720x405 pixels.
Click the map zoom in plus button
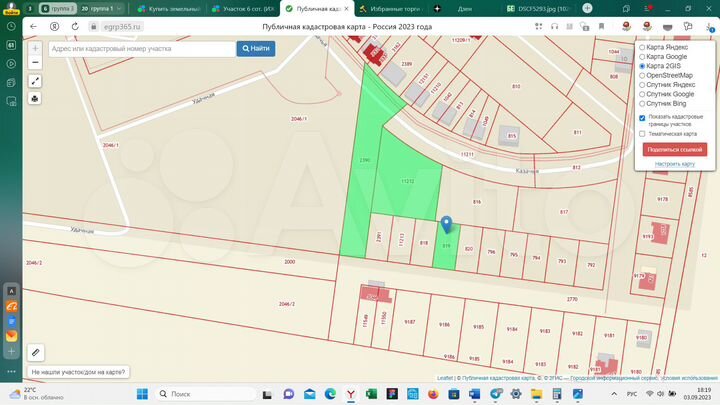coord(35,47)
